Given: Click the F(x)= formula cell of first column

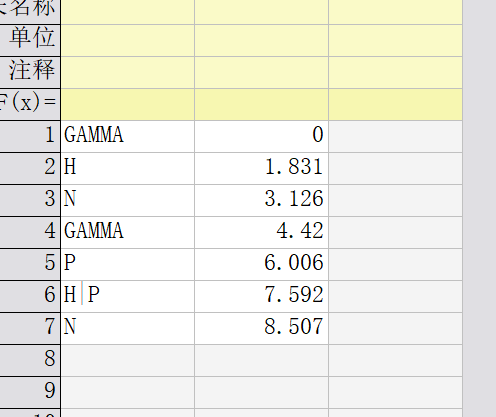Looking at the screenshot, I should click(x=128, y=104).
